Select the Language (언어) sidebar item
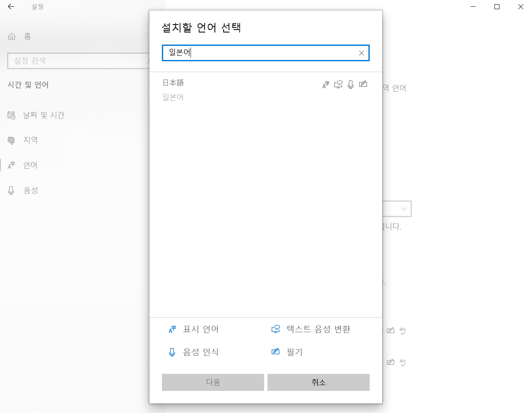 pyautogui.click(x=30, y=165)
